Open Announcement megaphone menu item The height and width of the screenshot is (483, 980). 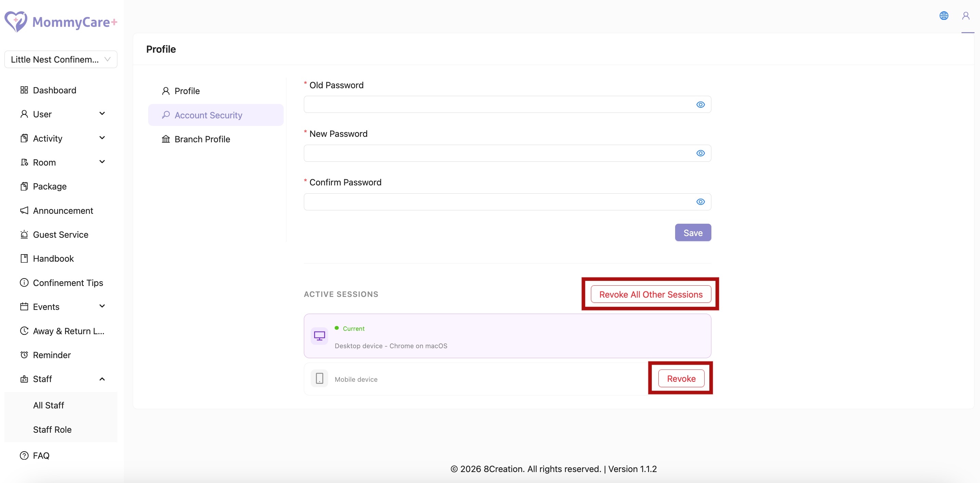(x=63, y=210)
